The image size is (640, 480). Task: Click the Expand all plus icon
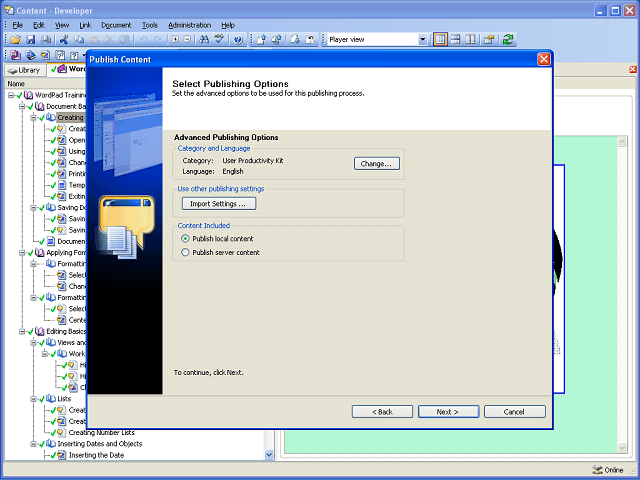tap(175, 40)
